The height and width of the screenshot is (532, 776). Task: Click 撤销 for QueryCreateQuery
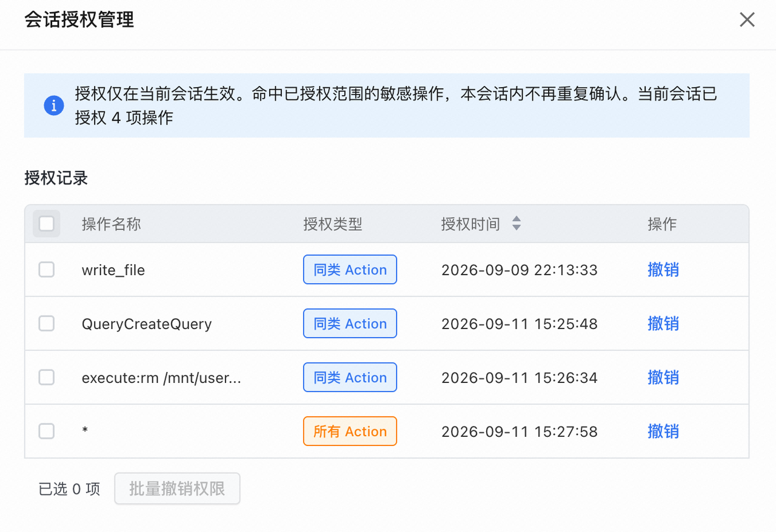[663, 324]
